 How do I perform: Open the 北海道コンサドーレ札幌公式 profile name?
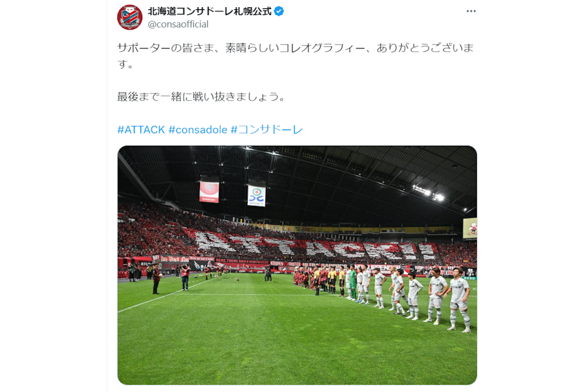click(x=209, y=11)
